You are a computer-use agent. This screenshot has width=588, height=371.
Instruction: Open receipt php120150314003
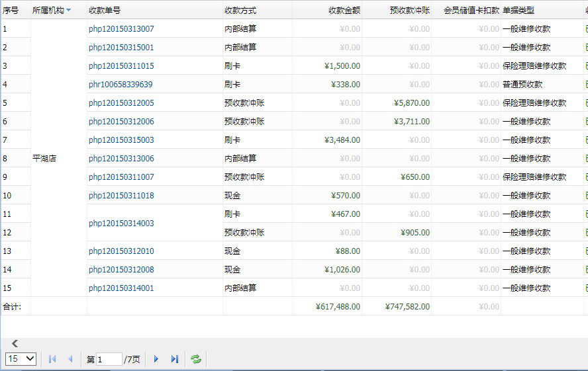pos(121,224)
